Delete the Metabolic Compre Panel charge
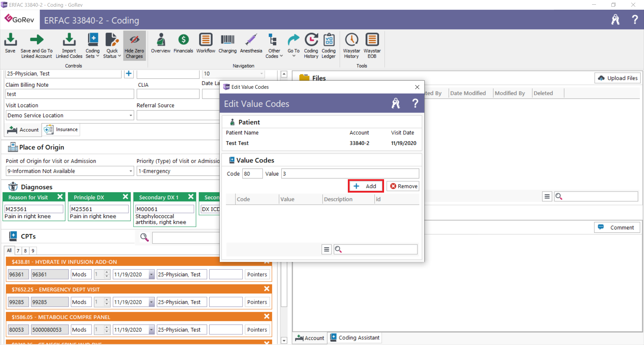This screenshot has height=345, width=644. tap(267, 316)
